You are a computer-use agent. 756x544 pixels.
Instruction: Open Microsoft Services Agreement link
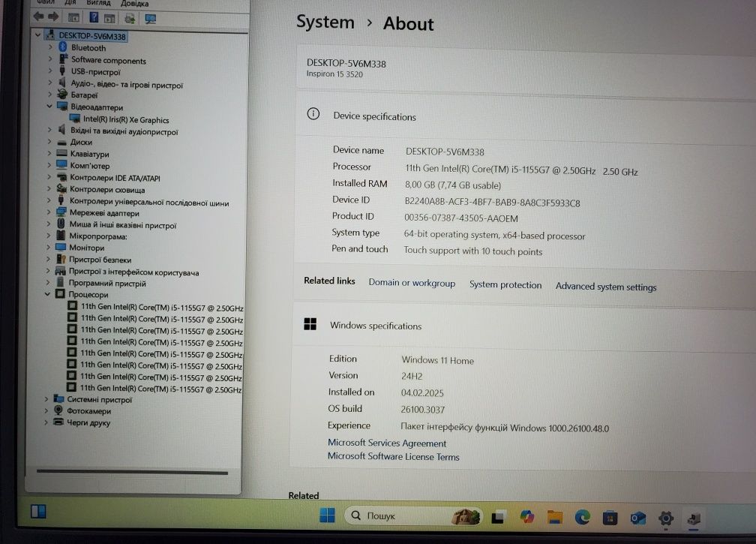click(x=387, y=443)
